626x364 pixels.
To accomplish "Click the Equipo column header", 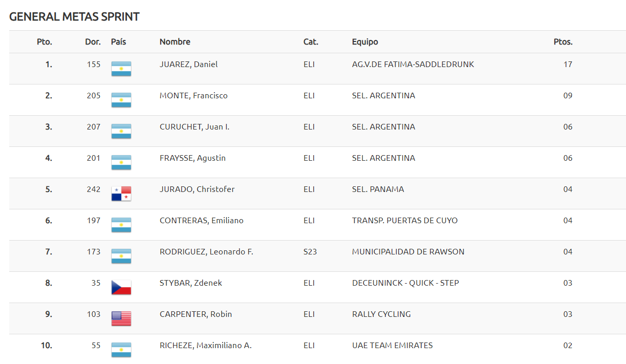I will tap(365, 42).
